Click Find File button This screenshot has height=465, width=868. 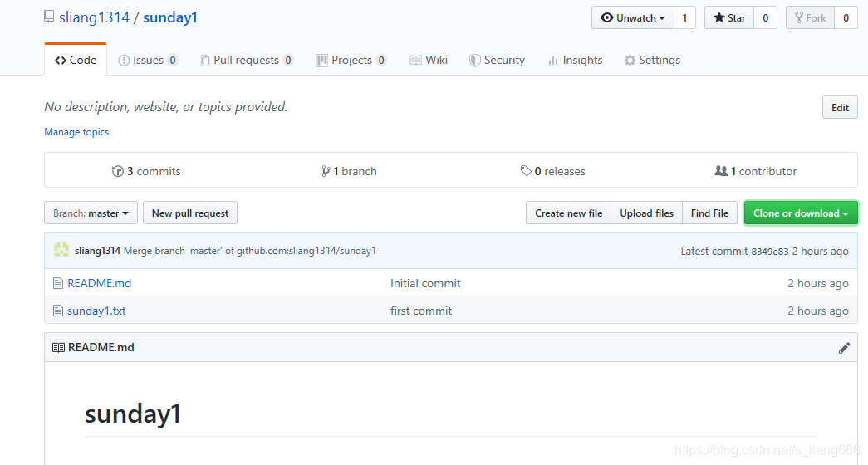click(709, 213)
